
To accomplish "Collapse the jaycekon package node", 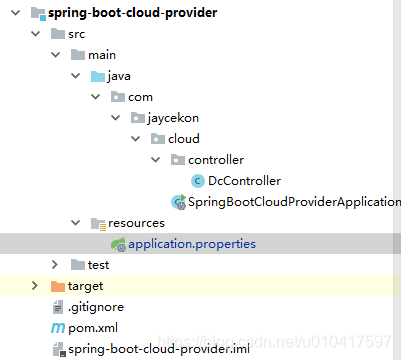I will click(116, 118).
